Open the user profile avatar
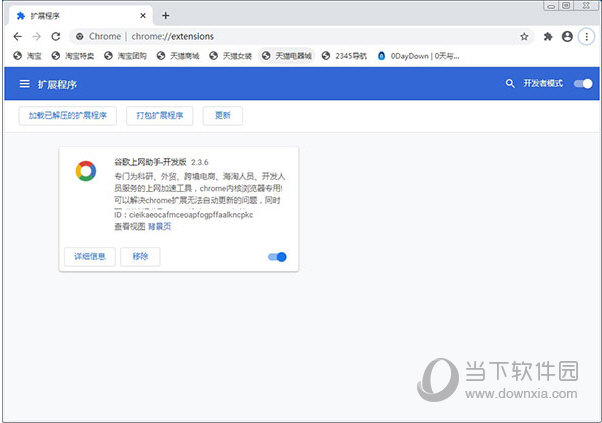 tap(567, 36)
